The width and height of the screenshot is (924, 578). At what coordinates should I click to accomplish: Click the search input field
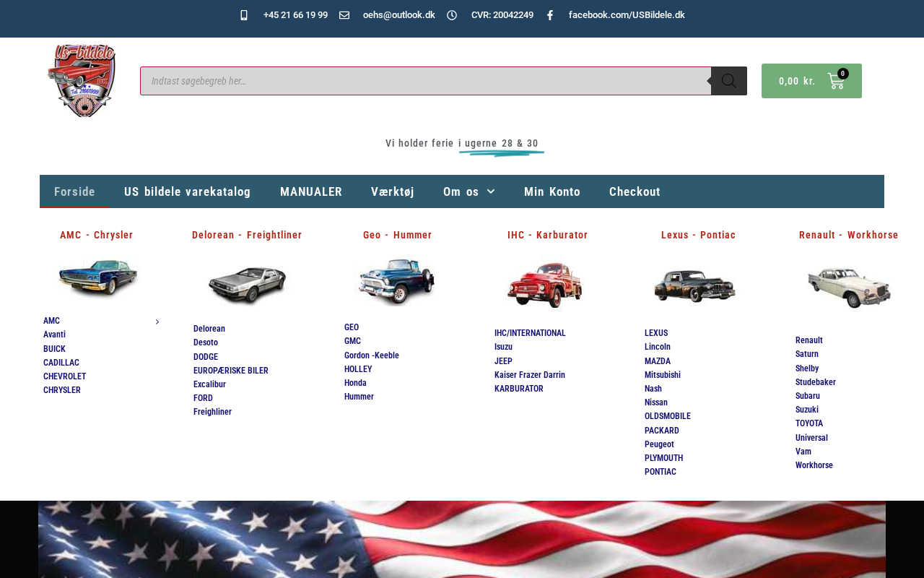[426, 81]
